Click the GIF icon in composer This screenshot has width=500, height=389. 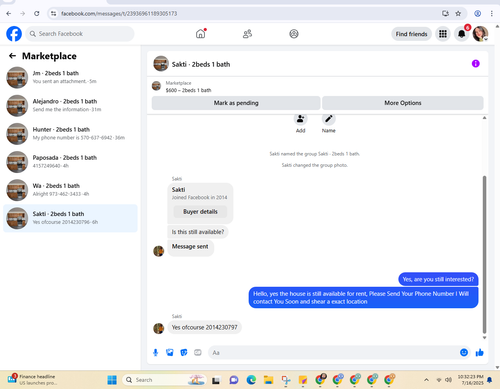[x=198, y=352]
